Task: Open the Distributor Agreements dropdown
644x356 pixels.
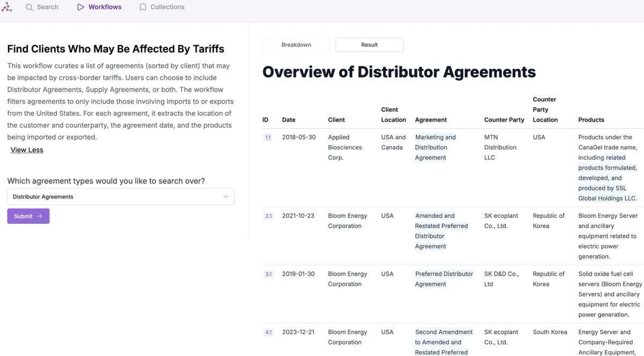Action: 121,197
